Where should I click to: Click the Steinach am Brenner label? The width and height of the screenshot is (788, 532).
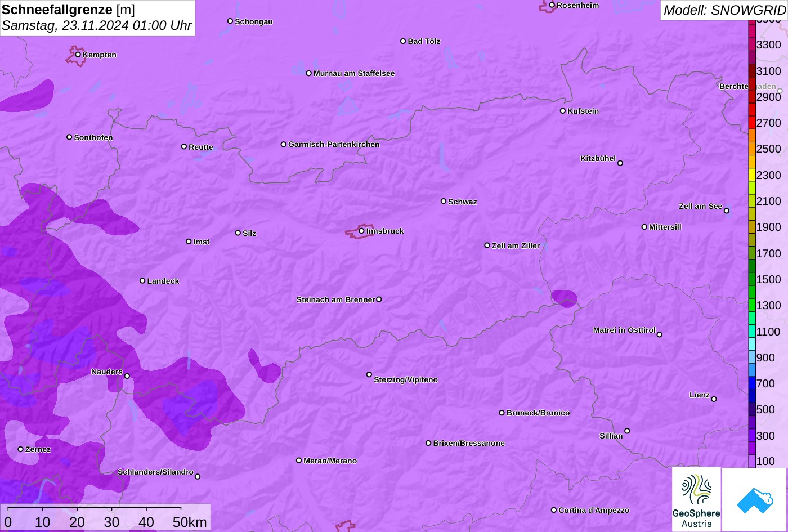[x=335, y=299]
